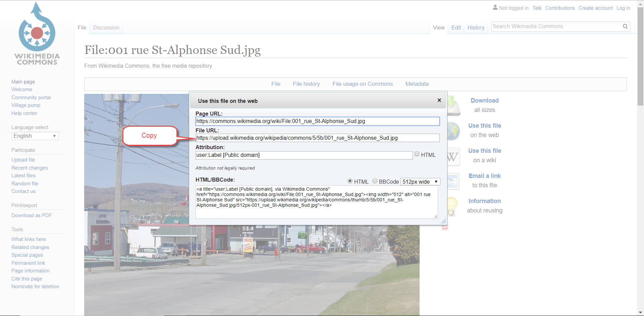Screen dimensions: 644x316
Task: Select the File URL input field
Action: click(317, 138)
